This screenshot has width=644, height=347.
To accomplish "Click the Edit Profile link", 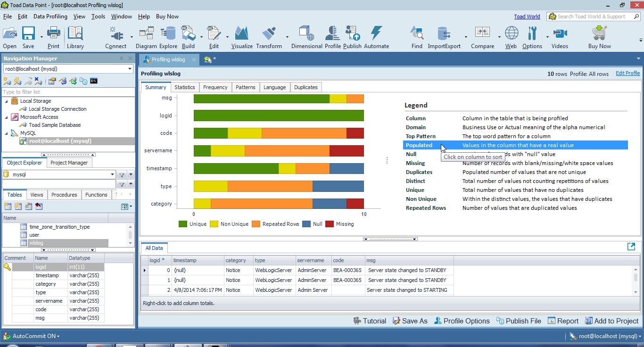I will tap(627, 73).
